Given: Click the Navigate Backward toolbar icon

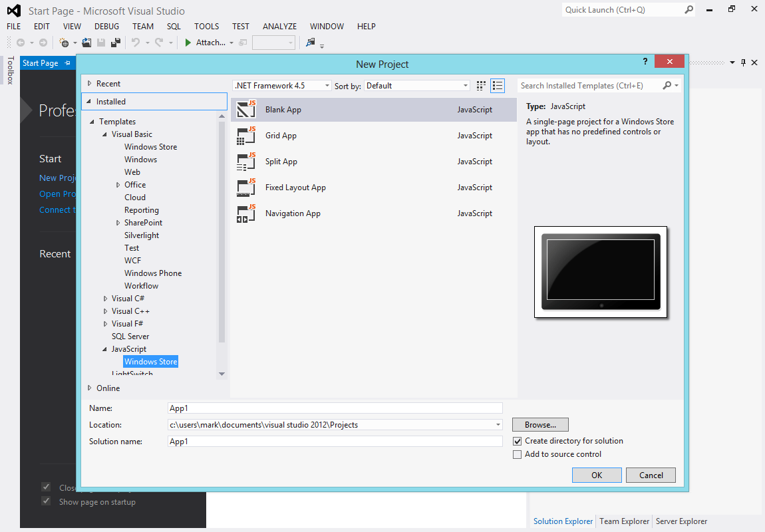Looking at the screenshot, I should pos(21,43).
